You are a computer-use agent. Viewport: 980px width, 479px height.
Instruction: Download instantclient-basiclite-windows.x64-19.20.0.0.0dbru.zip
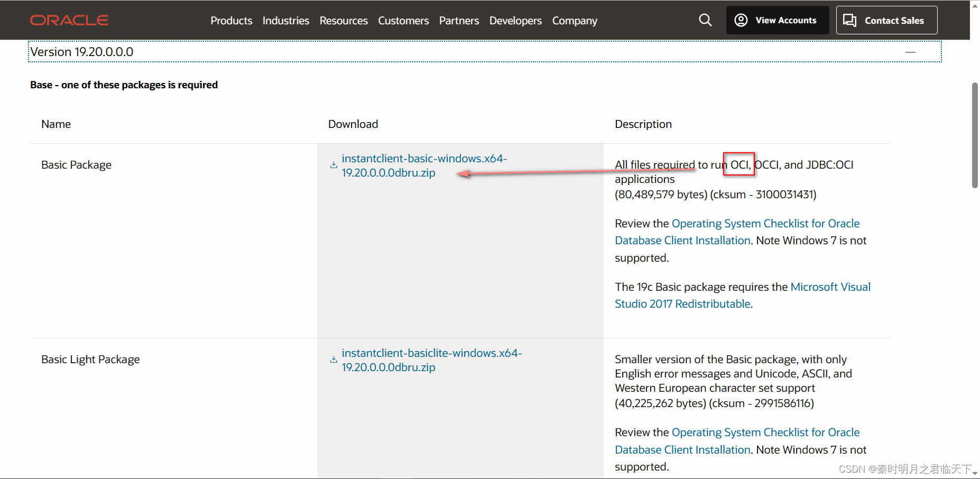click(x=432, y=360)
